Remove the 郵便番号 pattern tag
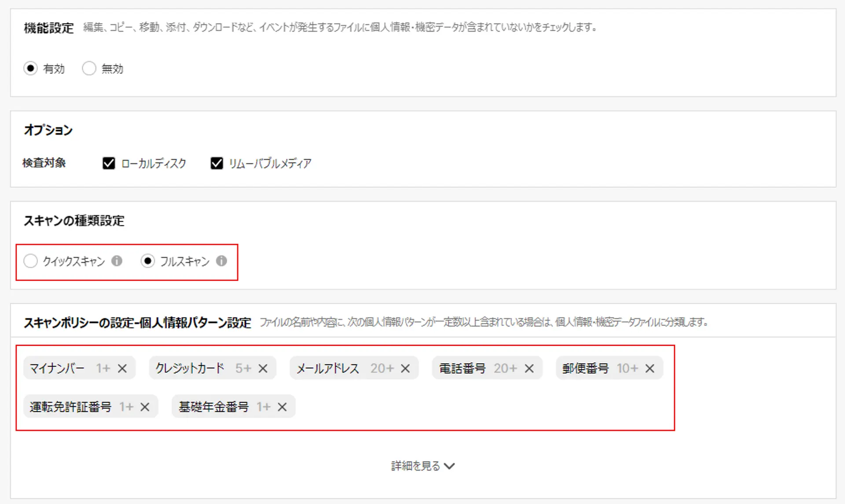The image size is (845, 504). 650,368
